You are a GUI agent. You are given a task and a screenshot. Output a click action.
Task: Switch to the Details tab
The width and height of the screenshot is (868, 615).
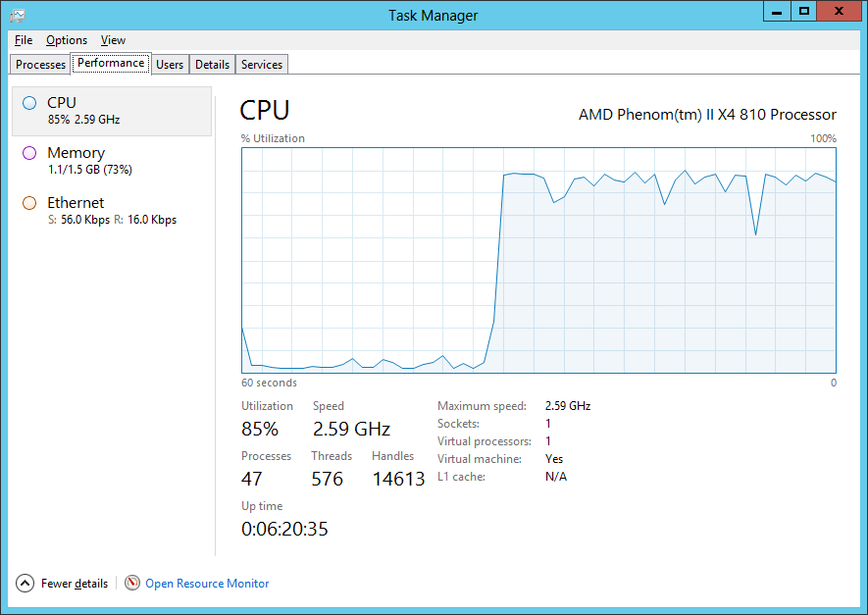[212, 64]
